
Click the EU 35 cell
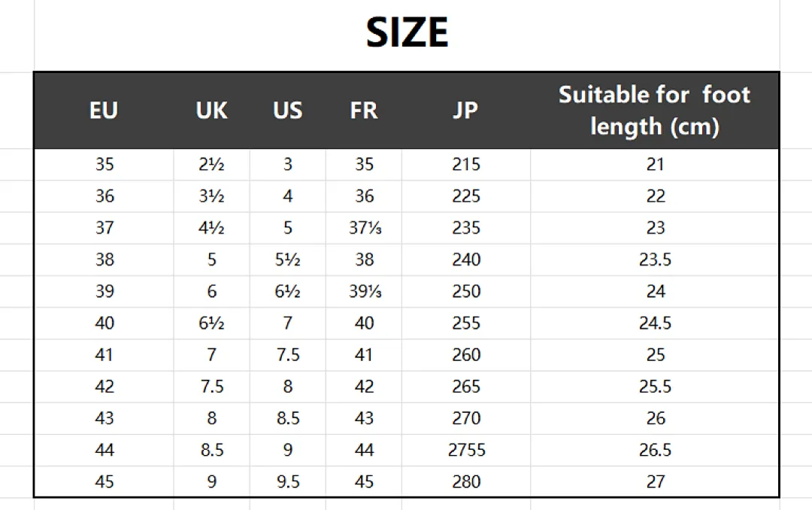tap(104, 164)
